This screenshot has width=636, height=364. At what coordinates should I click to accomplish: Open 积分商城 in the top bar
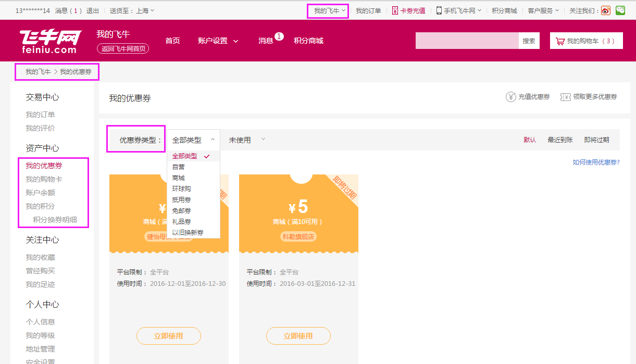tap(504, 10)
